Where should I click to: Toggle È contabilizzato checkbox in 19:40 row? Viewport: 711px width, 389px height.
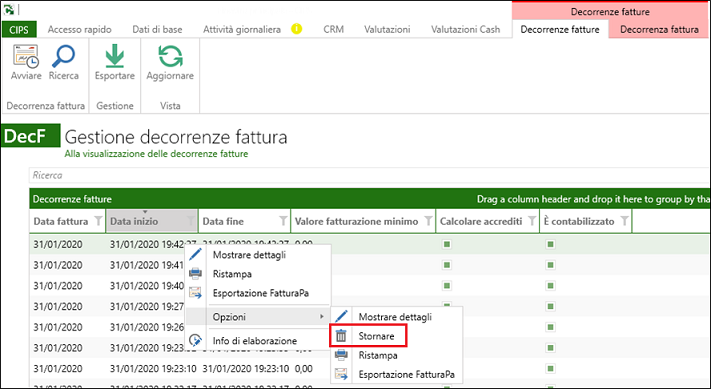point(550,286)
